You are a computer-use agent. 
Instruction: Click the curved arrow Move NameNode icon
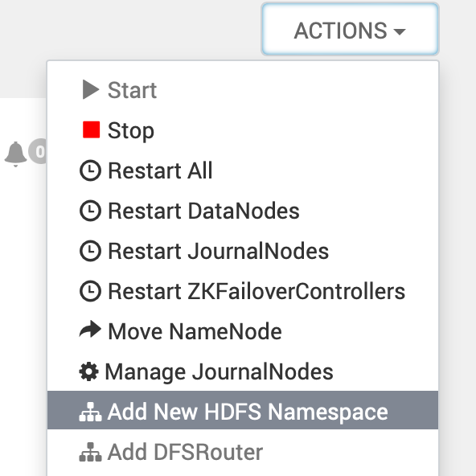(x=90, y=330)
